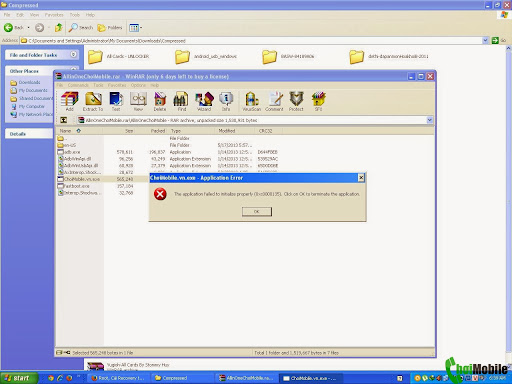Screen dimensions: 512x384
Task: Open Firefox from the quick launch
Action: click(x=69, y=378)
